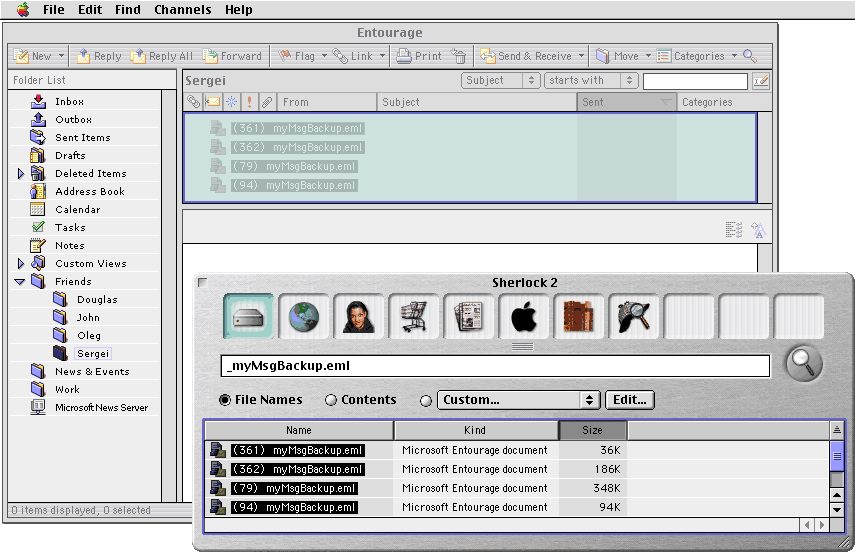Open the Apple channel in Sherlock

[x=524, y=317]
